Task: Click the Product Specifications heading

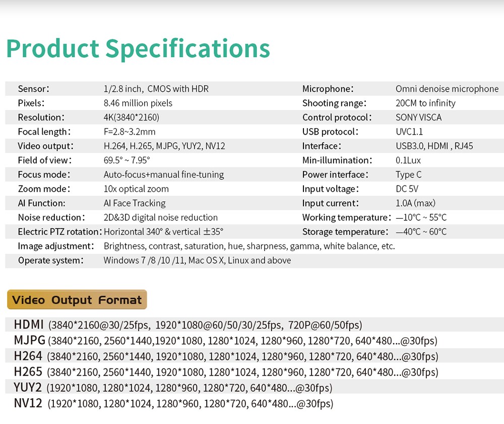Action: click(x=138, y=49)
